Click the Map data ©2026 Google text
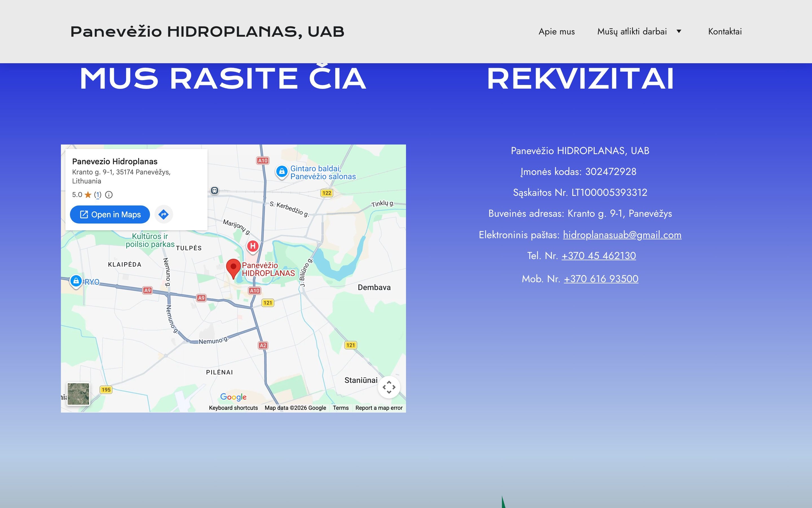Screen dimensions: 812x508 (295, 408)
